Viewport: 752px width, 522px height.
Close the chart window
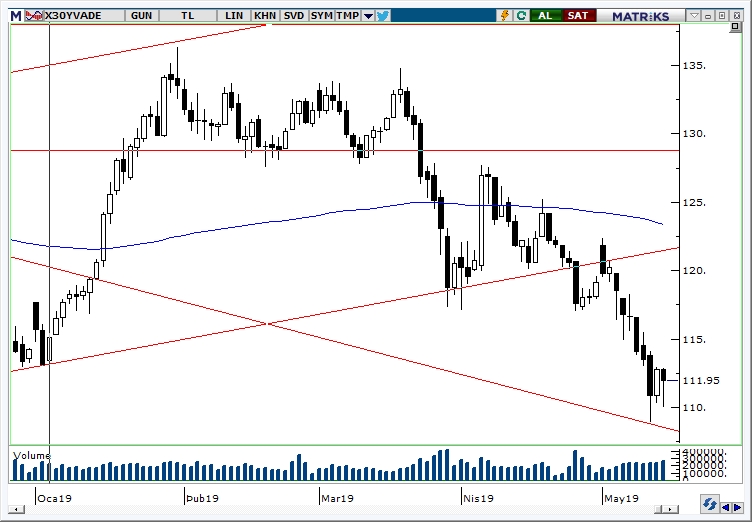pos(737,16)
